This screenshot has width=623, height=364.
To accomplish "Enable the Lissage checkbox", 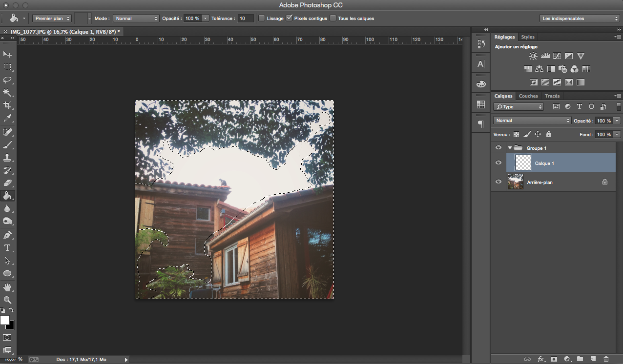I will coord(262,18).
